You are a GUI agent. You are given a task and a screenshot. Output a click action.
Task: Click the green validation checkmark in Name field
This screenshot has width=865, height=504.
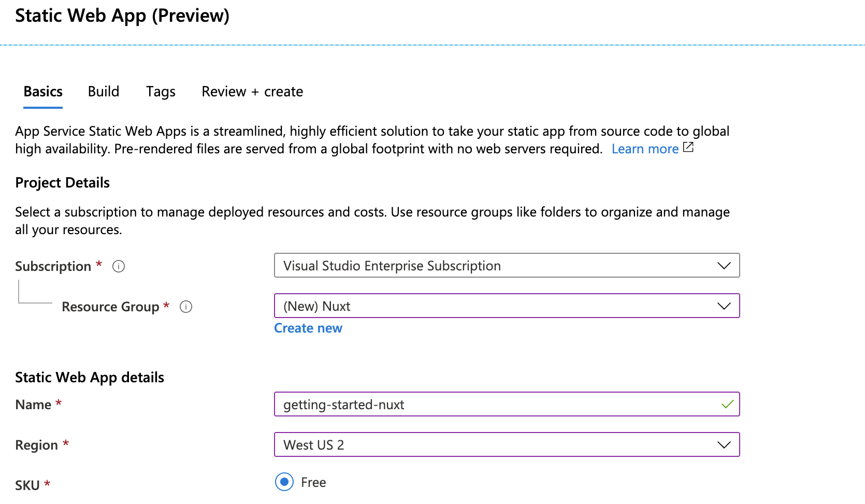[x=728, y=404]
